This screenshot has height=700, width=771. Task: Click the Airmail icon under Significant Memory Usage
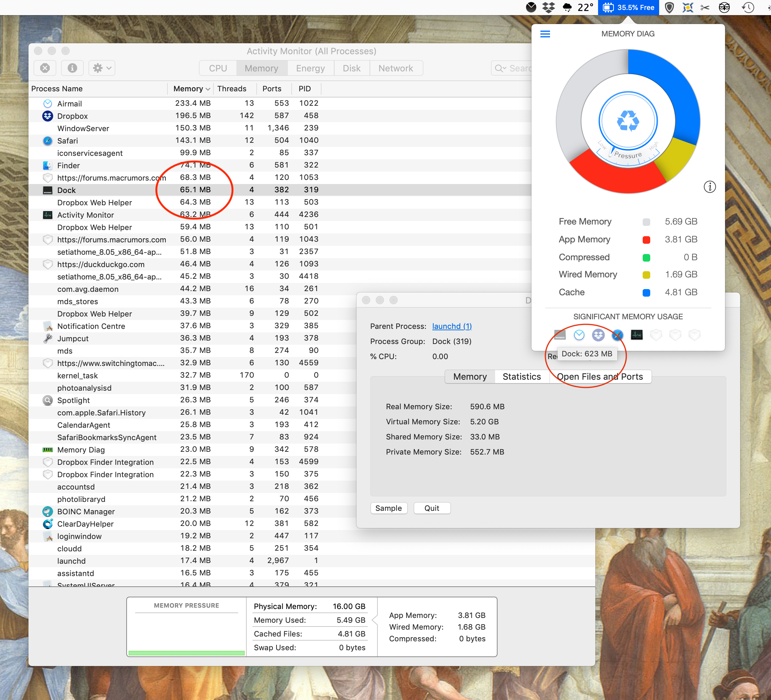coord(579,335)
